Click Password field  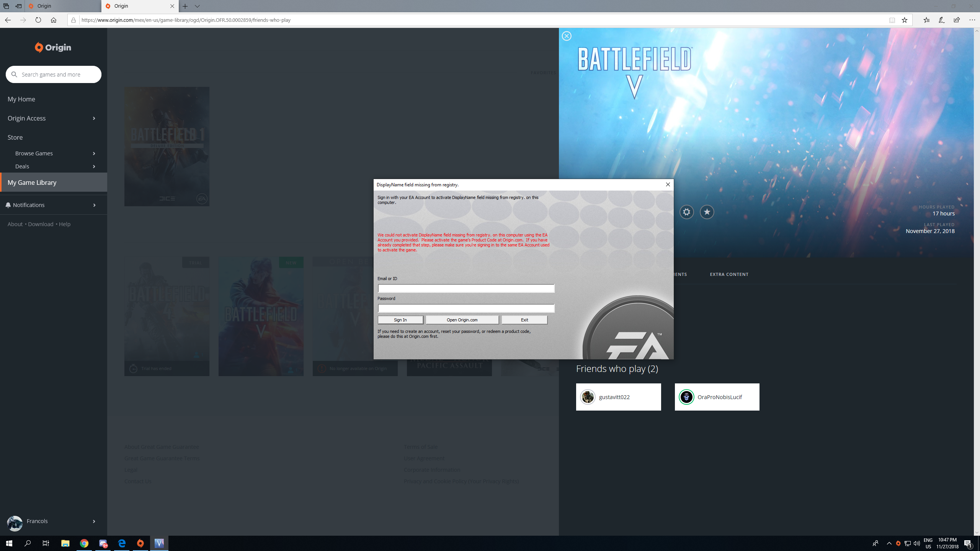tap(466, 308)
